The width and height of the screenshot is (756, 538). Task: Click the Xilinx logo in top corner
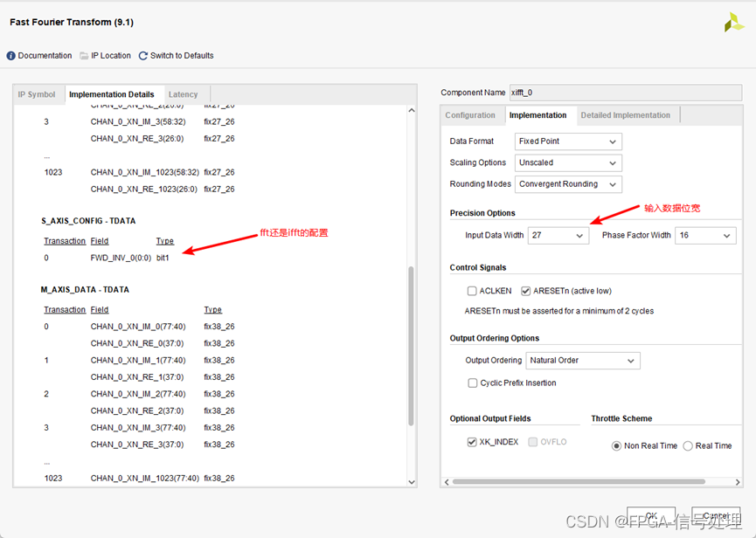pos(734,22)
